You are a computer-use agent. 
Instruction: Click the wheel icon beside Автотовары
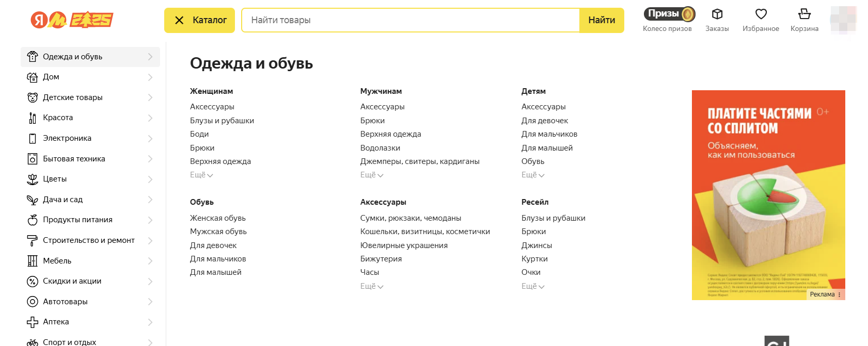pyautogui.click(x=33, y=302)
